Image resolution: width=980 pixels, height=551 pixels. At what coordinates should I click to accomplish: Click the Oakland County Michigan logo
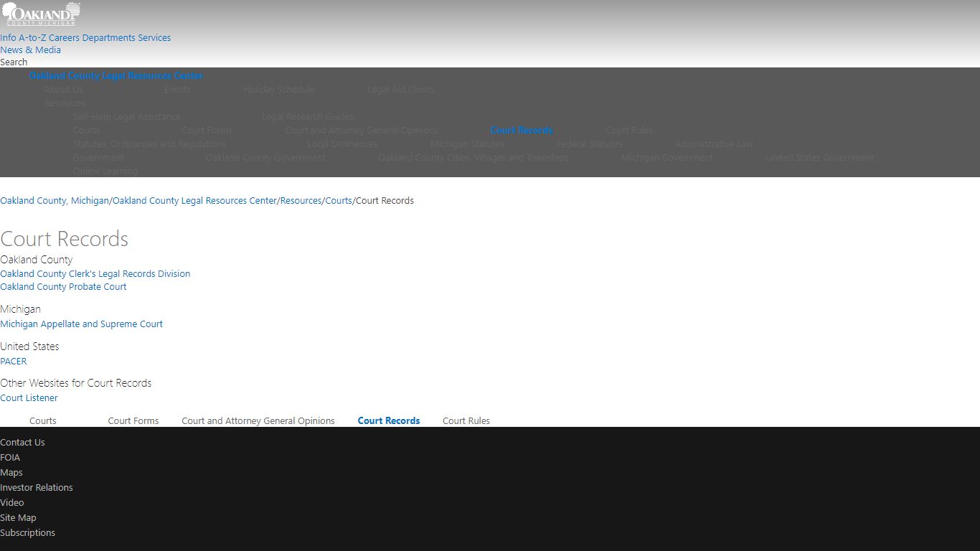(x=41, y=14)
